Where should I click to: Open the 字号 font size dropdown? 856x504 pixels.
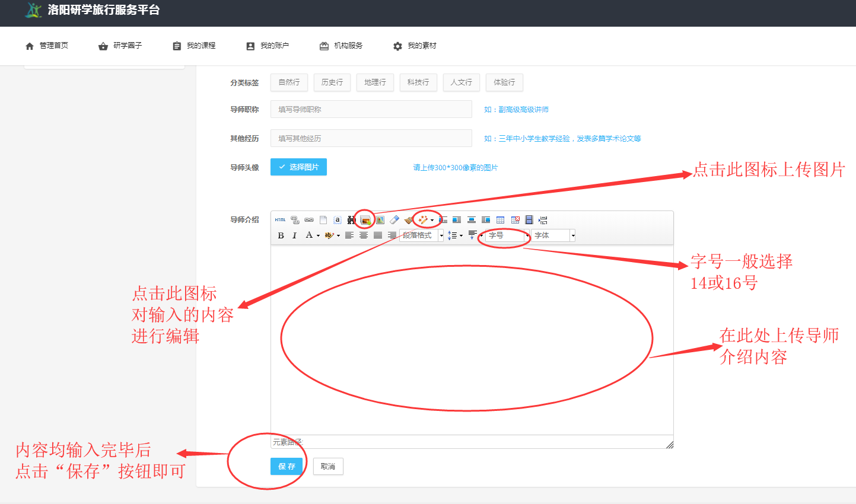coord(507,235)
